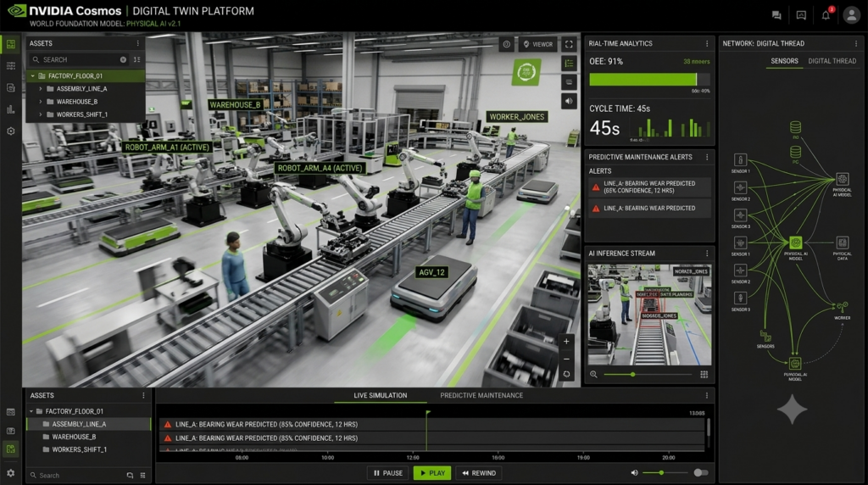Select ASSEMBLY_LINE_A in bottom assets tree
The height and width of the screenshot is (485, 868).
(88, 424)
